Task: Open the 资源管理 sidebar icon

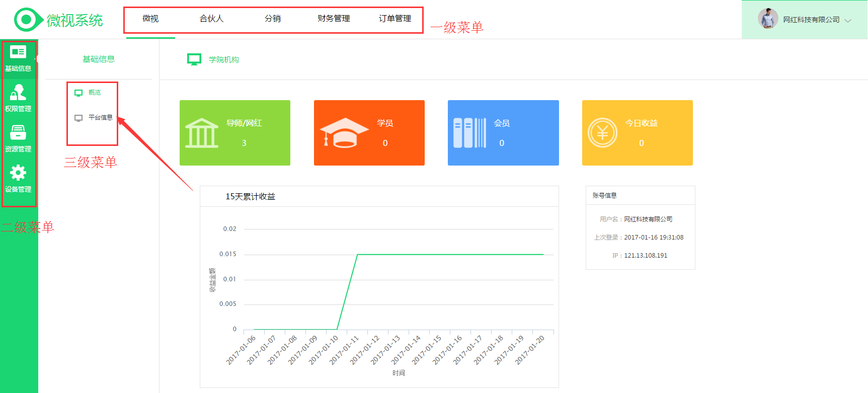Action: 18,132
